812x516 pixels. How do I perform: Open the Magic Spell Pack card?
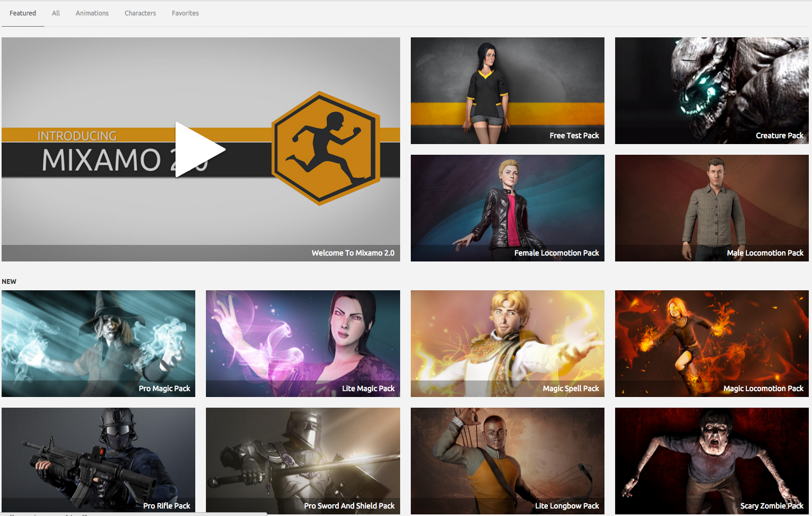(x=507, y=344)
